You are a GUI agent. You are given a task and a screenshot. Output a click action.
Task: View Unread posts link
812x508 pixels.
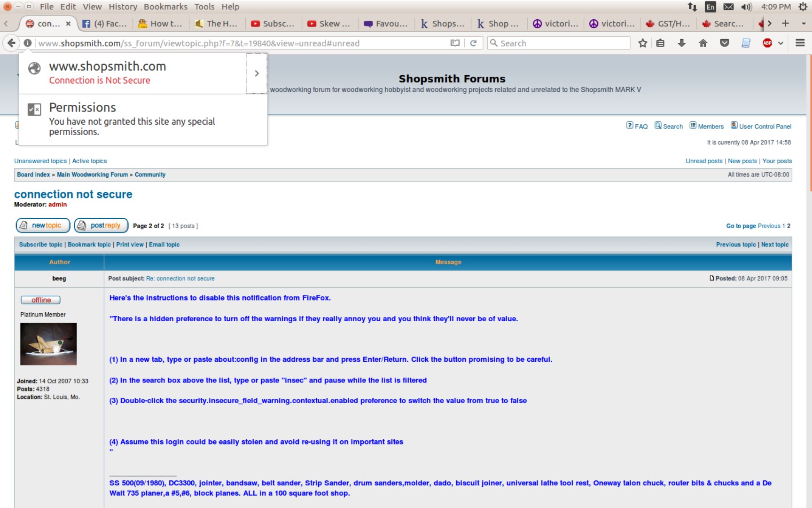click(704, 161)
